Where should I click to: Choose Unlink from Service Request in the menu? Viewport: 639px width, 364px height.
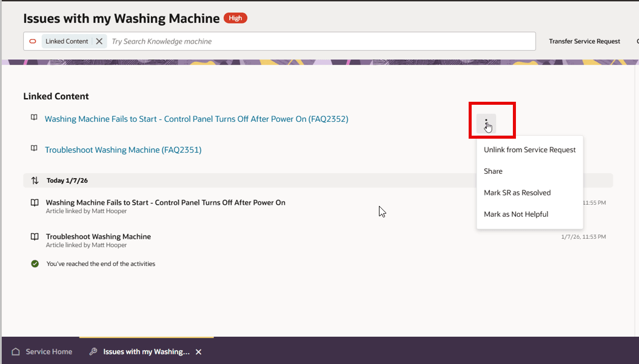[x=529, y=150]
